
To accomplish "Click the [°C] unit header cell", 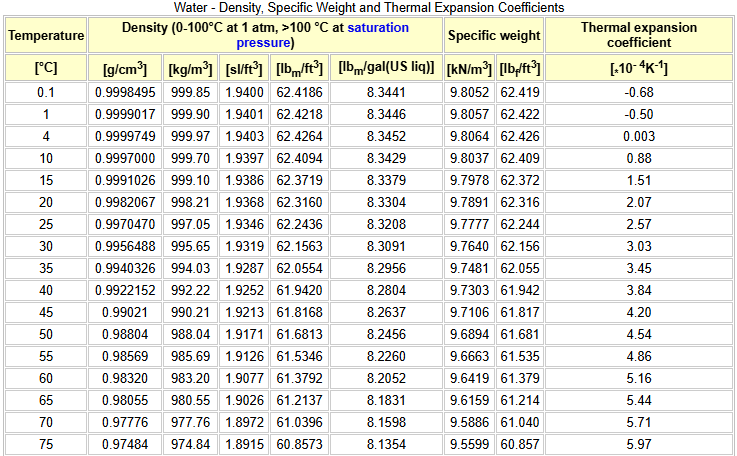I will pos(46,68).
